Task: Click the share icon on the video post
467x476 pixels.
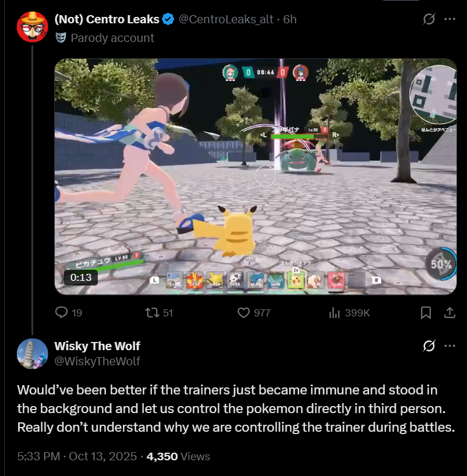Action: click(x=450, y=313)
